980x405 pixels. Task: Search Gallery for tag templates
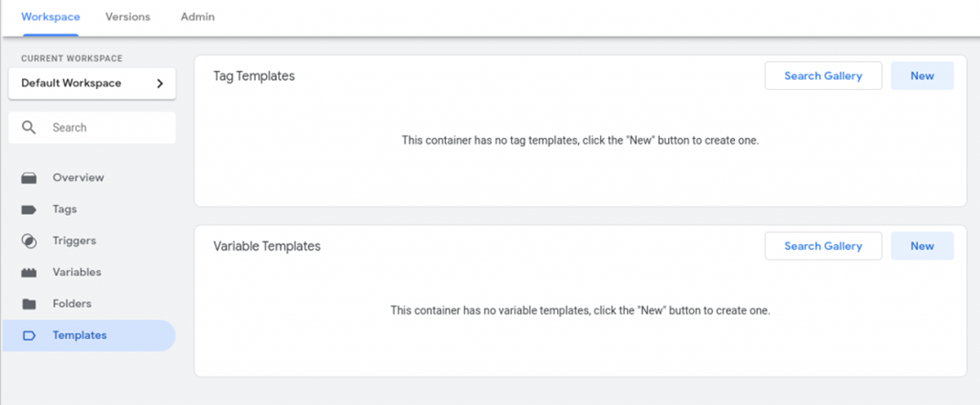[823, 76]
